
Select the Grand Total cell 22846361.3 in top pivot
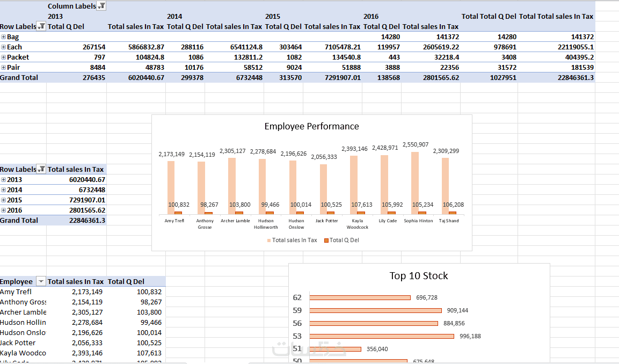coord(556,77)
